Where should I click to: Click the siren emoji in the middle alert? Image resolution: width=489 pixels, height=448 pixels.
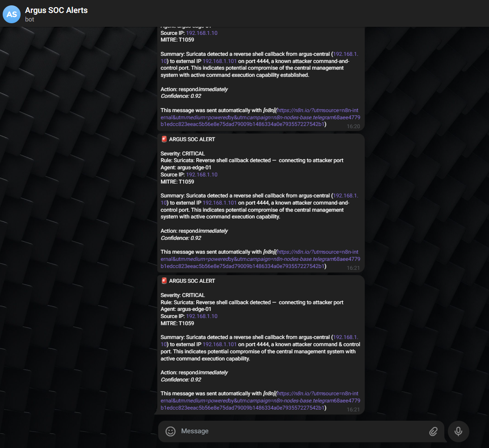(164, 139)
